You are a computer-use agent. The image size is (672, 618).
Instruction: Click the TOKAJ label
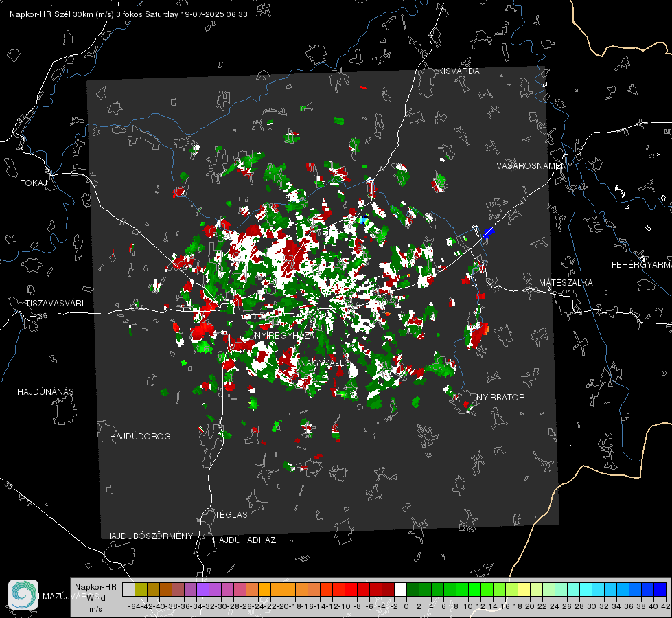[x=33, y=183]
